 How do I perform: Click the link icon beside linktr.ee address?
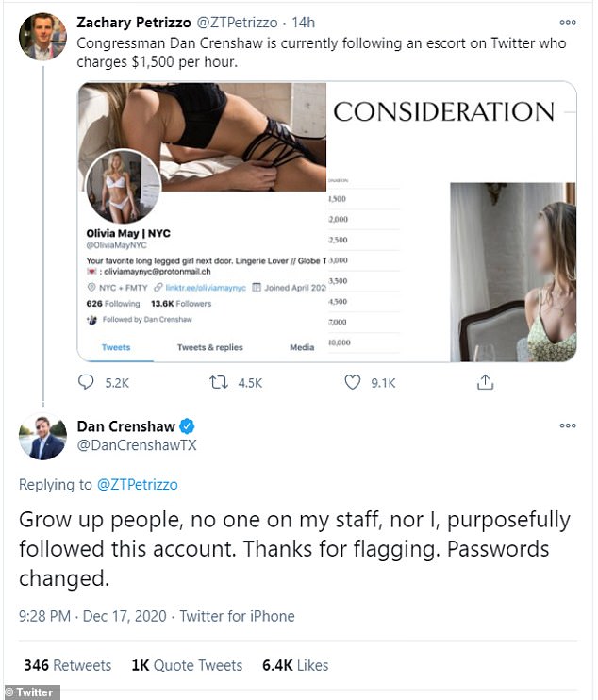coord(158,288)
